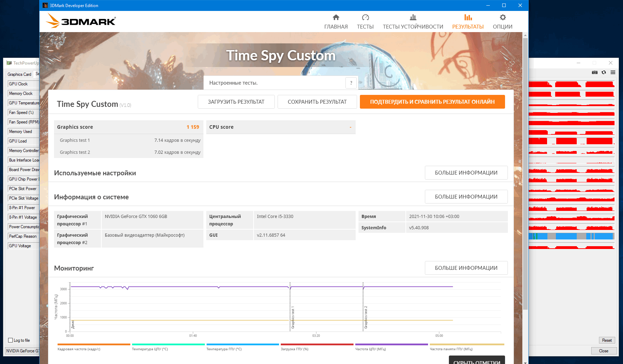Click the Graphics test 1 result row
The height and width of the screenshot is (364, 623).
tap(129, 140)
